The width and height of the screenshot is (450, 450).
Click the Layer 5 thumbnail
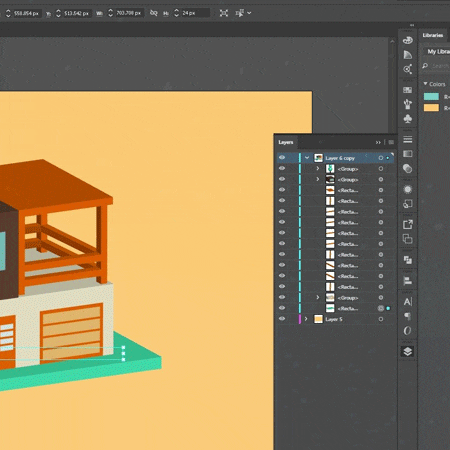pyautogui.click(x=319, y=319)
